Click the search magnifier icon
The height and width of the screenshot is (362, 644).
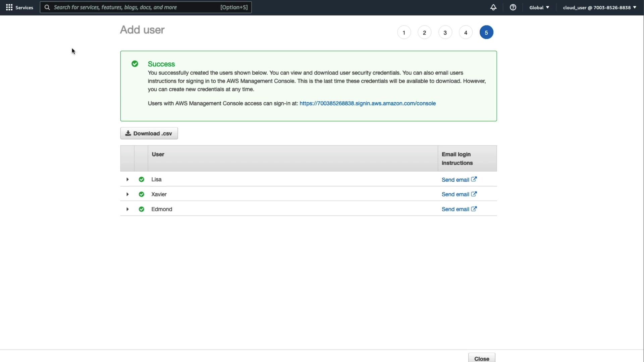(x=47, y=7)
